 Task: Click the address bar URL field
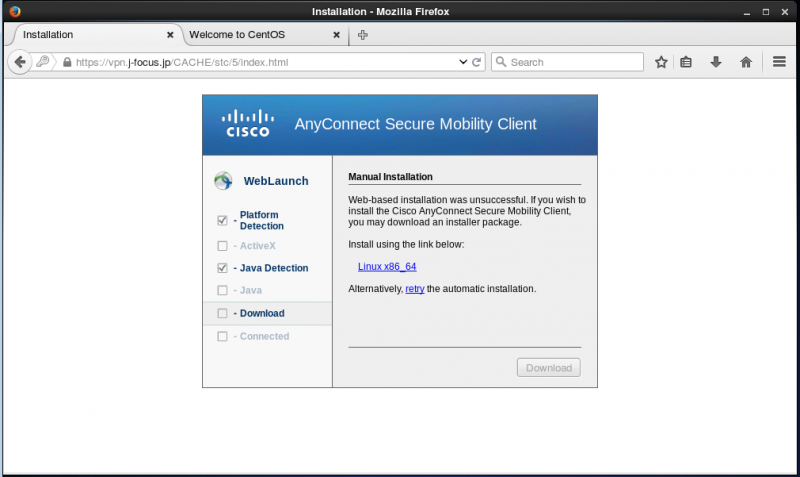pos(255,62)
